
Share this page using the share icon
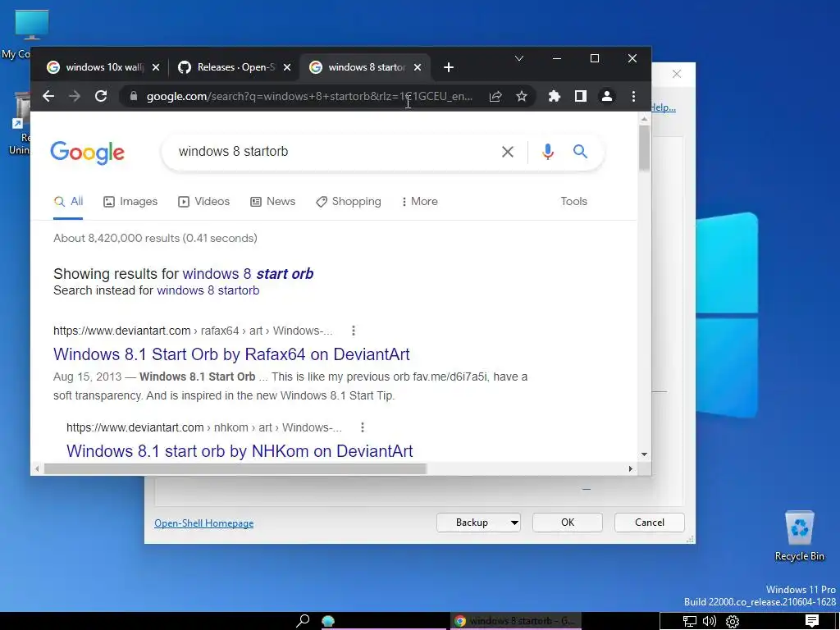pyautogui.click(x=495, y=97)
